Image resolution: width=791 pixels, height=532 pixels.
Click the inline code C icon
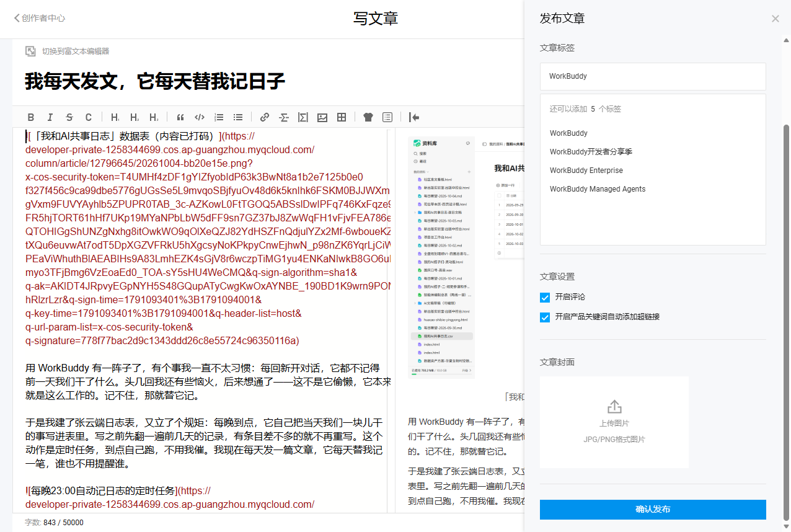coord(89,117)
